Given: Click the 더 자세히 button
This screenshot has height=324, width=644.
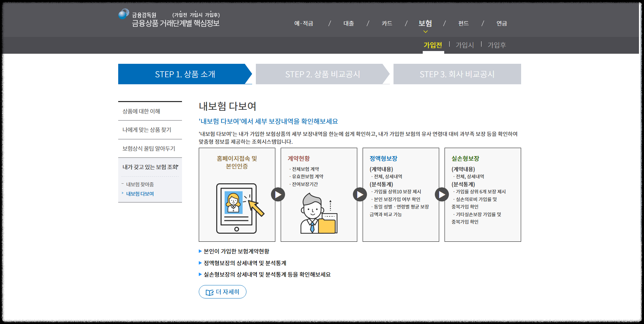Looking at the screenshot, I should pyautogui.click(x=223, y=292).
